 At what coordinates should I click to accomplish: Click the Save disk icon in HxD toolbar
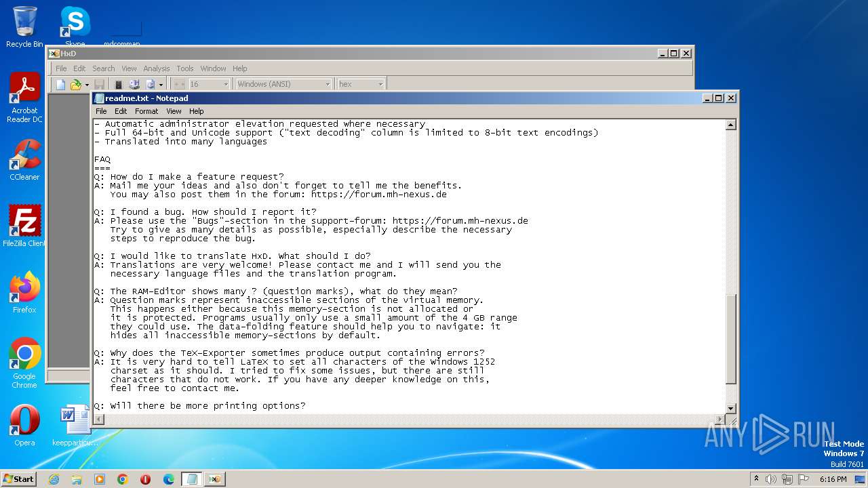pyautogui.click(x=99, y=84)
